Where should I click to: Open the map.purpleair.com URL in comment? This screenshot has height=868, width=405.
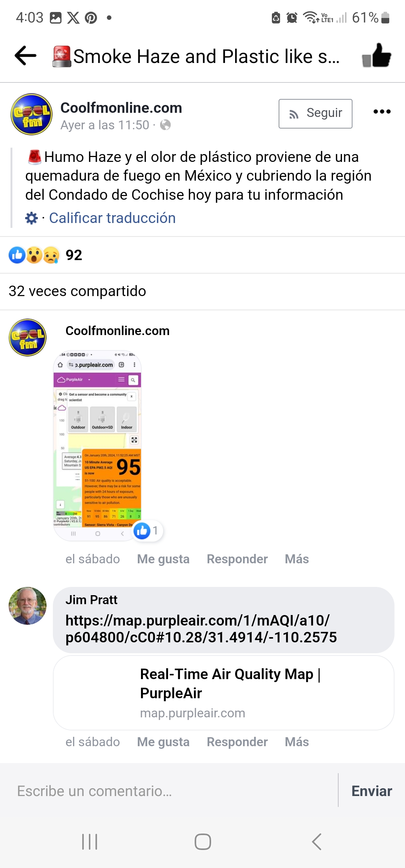click(x=201, y=629)
